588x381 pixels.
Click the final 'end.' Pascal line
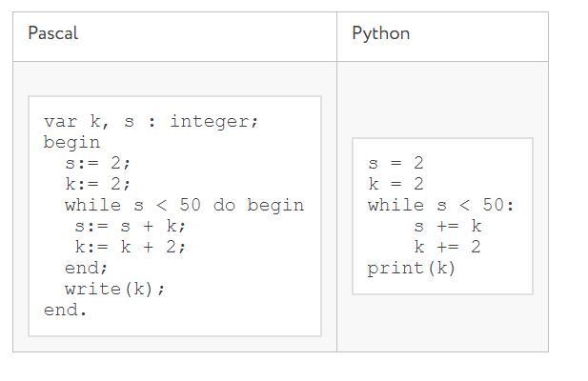(x=65, y=311)
